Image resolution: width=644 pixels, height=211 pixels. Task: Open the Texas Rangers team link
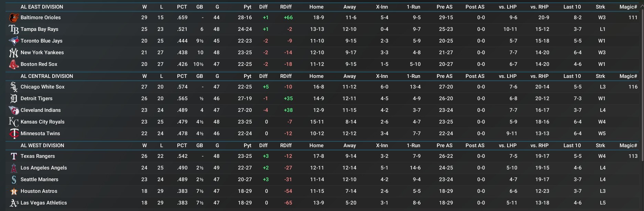pos(38,156)
